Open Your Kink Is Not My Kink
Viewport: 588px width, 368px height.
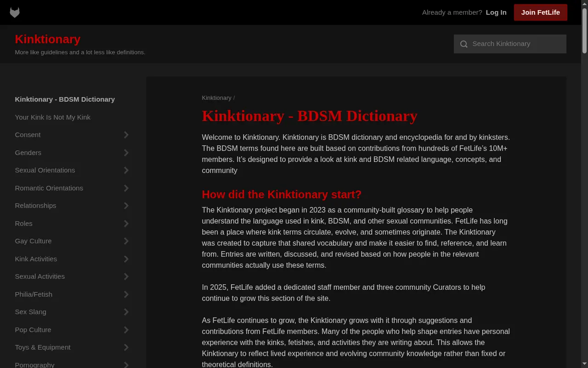(52, 117)
